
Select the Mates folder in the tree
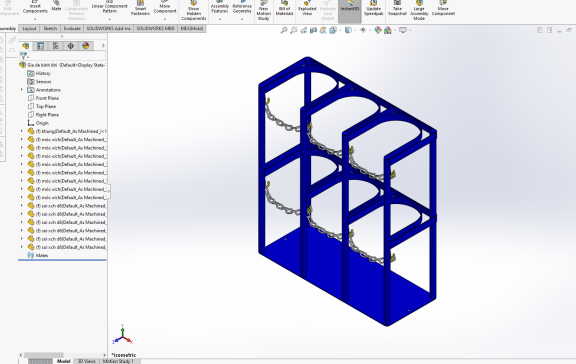(38, 255)
